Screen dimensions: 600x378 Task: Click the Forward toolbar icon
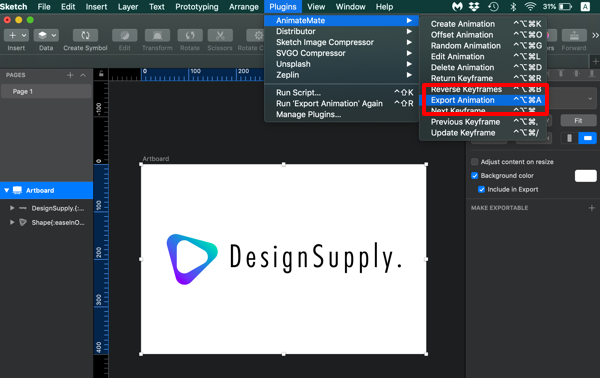pyautogui.click(x=574, y=35)
